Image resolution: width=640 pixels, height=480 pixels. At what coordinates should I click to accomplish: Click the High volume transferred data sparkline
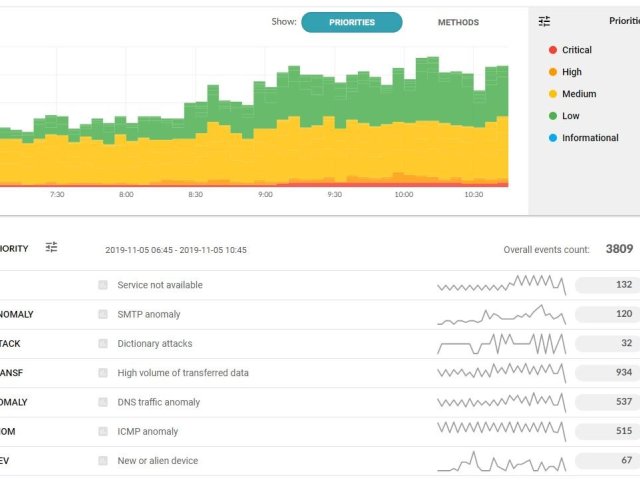502,373
